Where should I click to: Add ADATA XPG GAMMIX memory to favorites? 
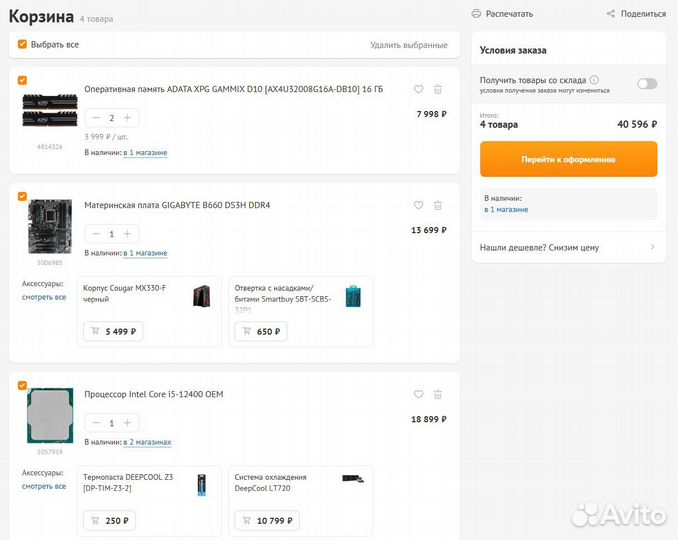point(418,89)
